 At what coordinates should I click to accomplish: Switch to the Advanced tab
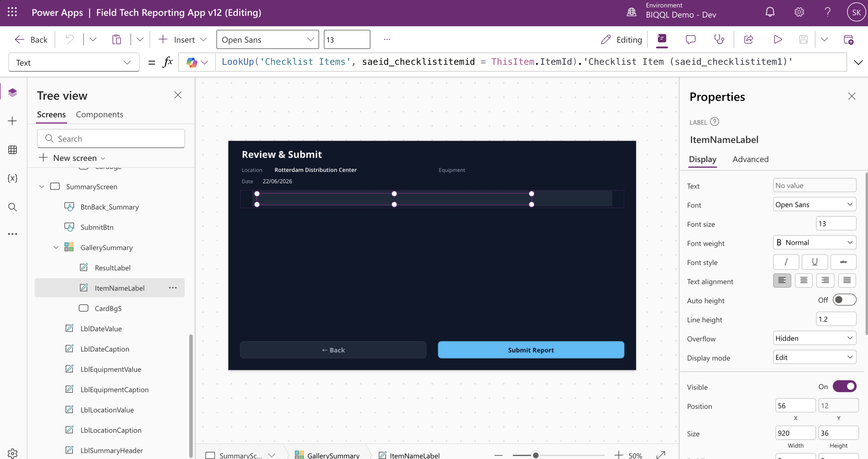(x=750, y=159)
